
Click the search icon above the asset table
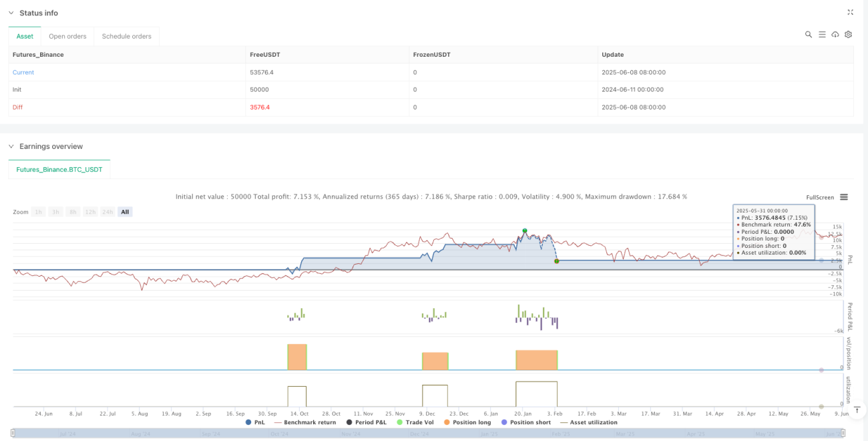[809, 34]
